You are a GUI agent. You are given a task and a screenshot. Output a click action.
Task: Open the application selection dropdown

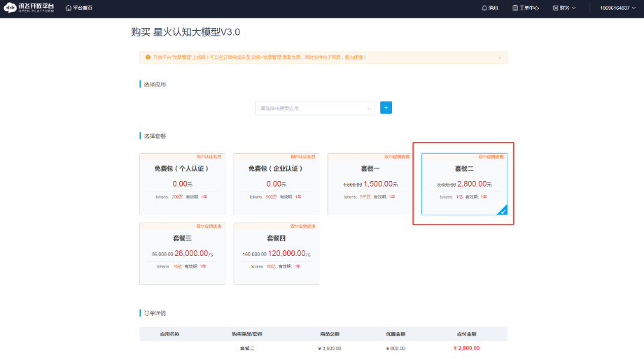click(314, 108)
